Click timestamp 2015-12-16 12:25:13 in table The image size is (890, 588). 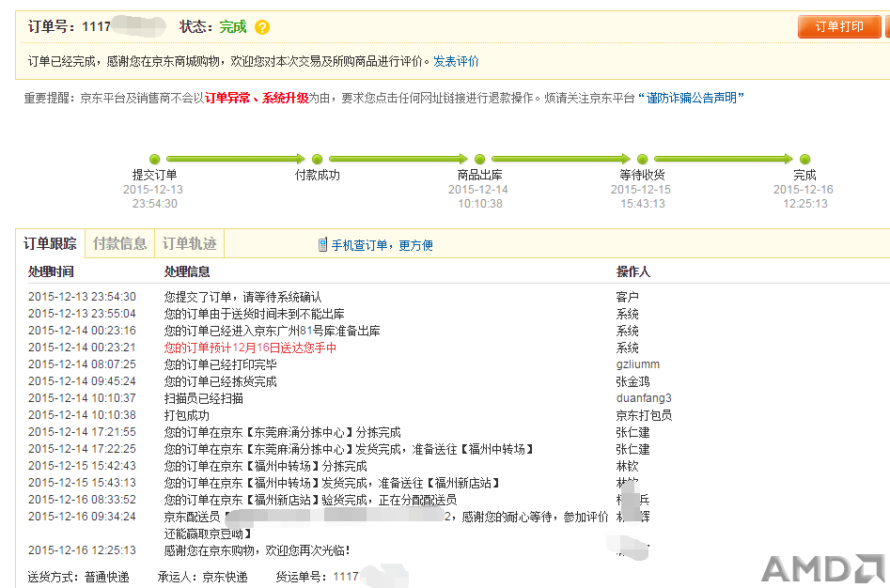click(x=82, y=550)
